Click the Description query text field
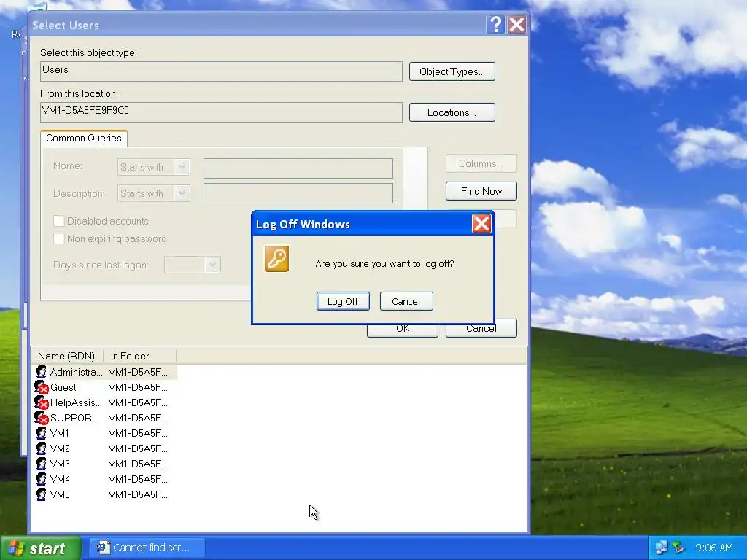The width and height of the screenshot is (747, 560). (298, 193)
